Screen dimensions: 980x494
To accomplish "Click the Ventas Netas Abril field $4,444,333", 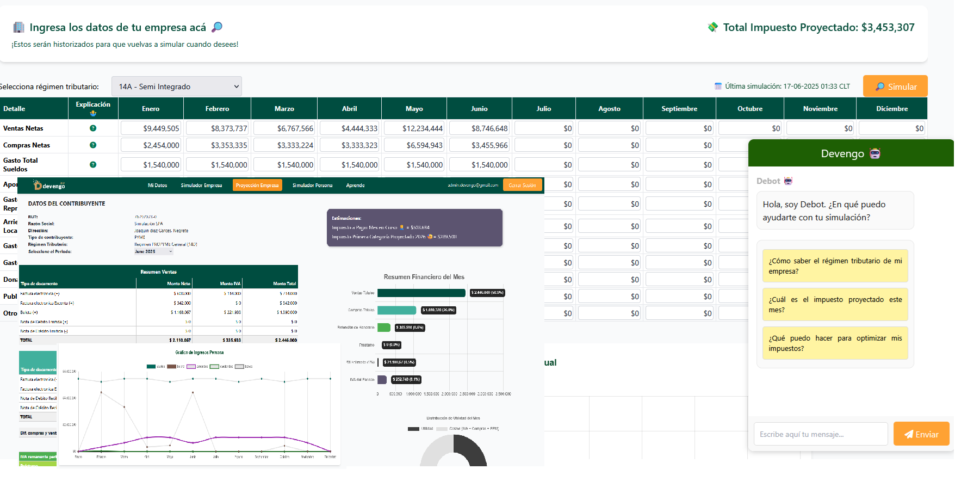I will pyautogui.click(x=350, y=128).
